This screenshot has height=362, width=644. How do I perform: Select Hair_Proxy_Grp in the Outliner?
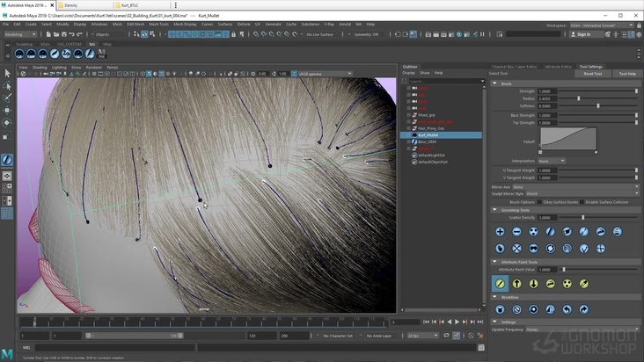click(x=430, y=128)
